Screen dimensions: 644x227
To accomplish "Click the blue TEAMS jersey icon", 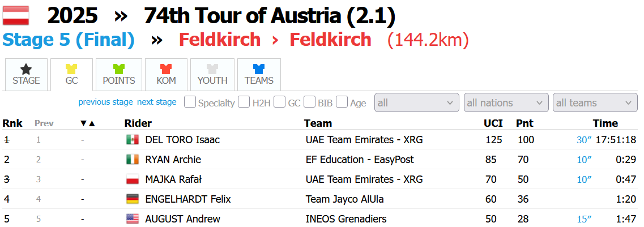I will click(x=259, y=70).
